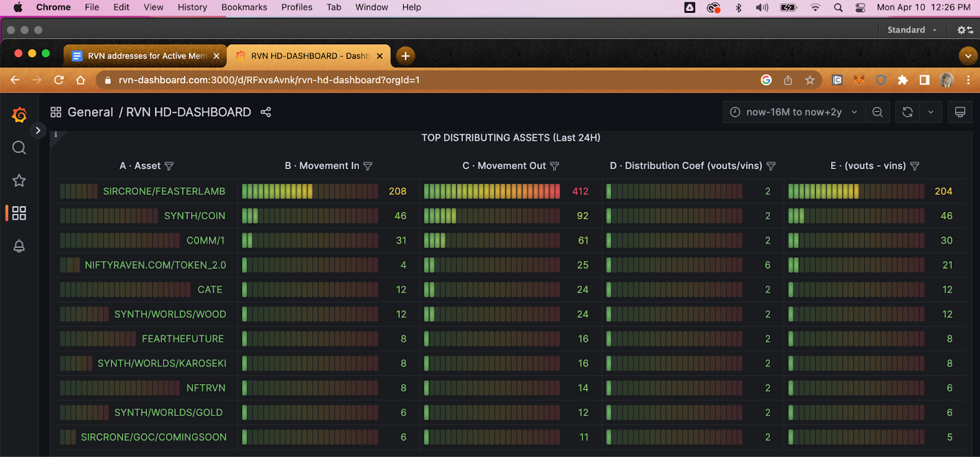This screenshot has height=457, width=980.
Task: Open the blue shield extension
Action: pos(881,80)
